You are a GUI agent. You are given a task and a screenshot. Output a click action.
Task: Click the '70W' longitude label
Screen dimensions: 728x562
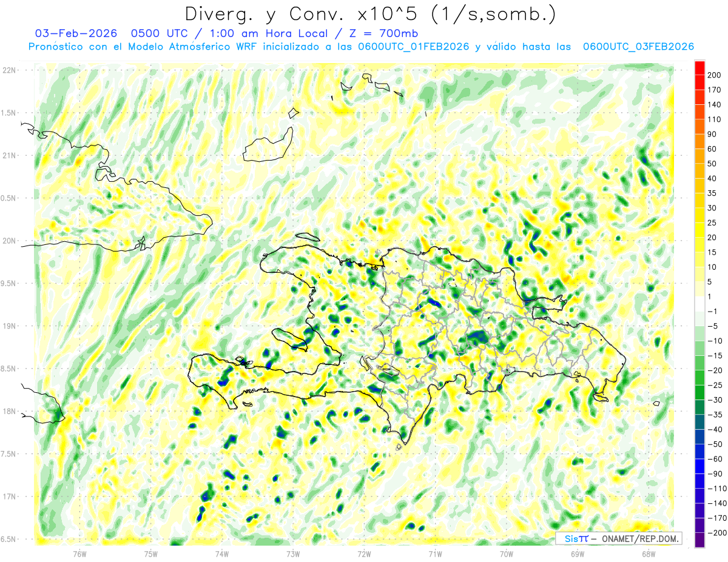pyautogui.click(x=507, y=554)
